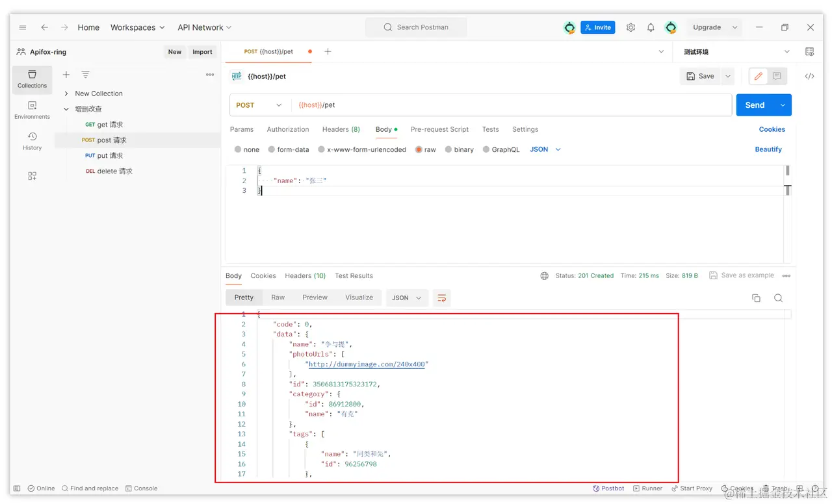This screenshot has height=504, width=832.
Task: Switch to the Headers (8) request tab
Action: pos(341,129)
